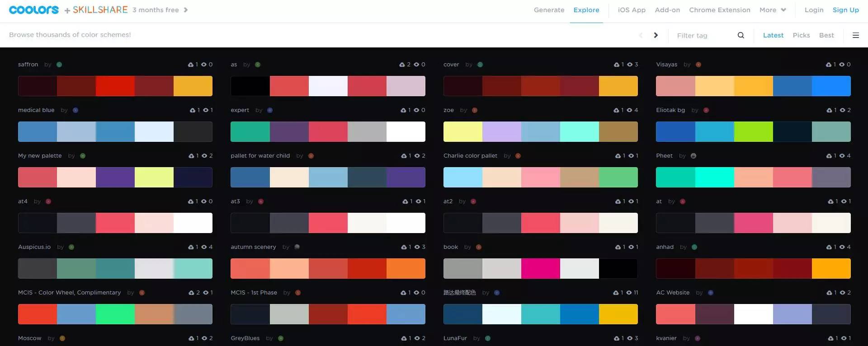Select the yellow swatch in saffron palette

tap(193, 86)
